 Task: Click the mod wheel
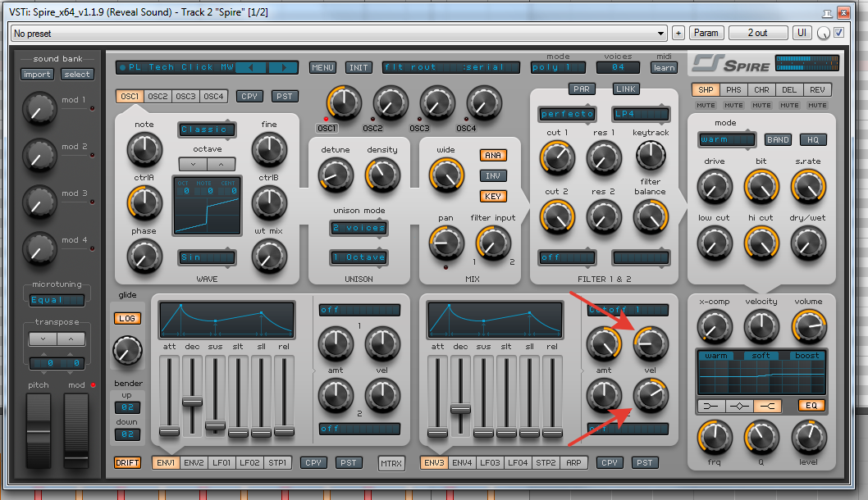pyautogui.click(x=75, y=431)
